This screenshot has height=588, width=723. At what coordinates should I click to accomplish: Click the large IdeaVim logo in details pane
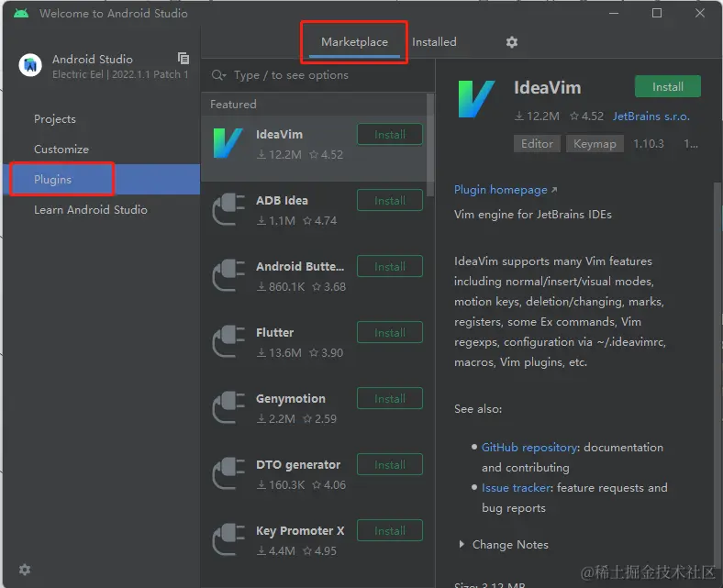coord(476,99)
